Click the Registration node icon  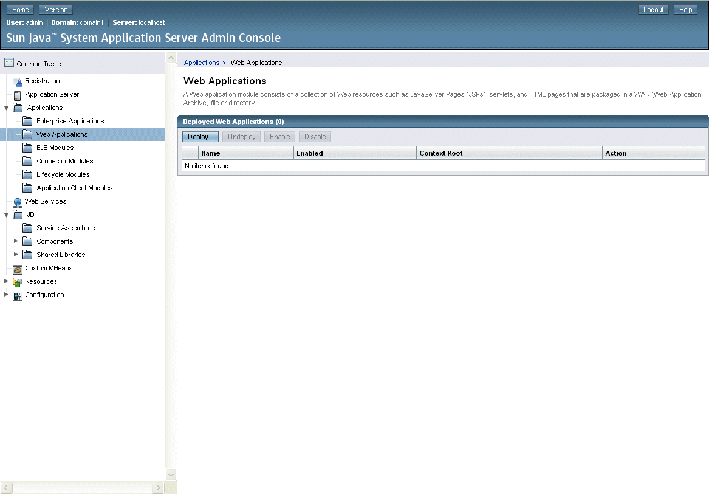pyautogui.click(x=18, y=82)
